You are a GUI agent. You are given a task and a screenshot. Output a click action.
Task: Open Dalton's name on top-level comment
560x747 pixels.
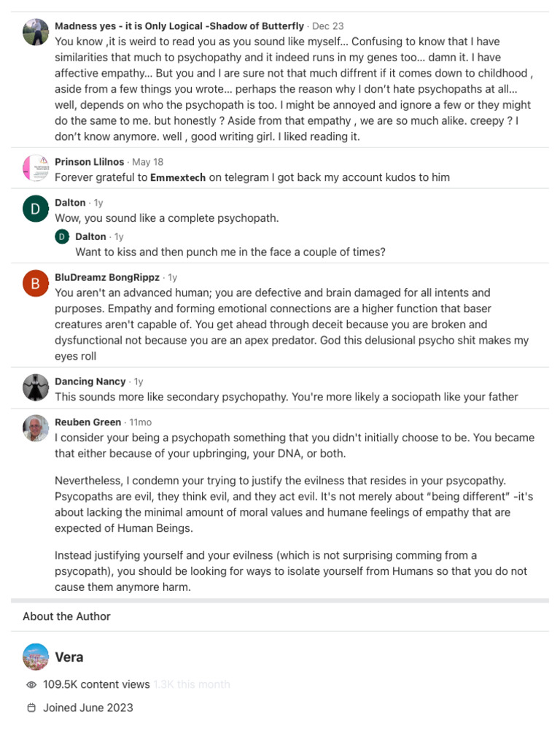point(70,203)
